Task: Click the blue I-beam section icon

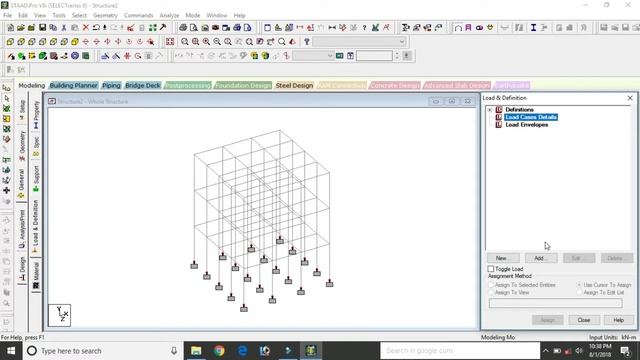Action: (533, 28)
